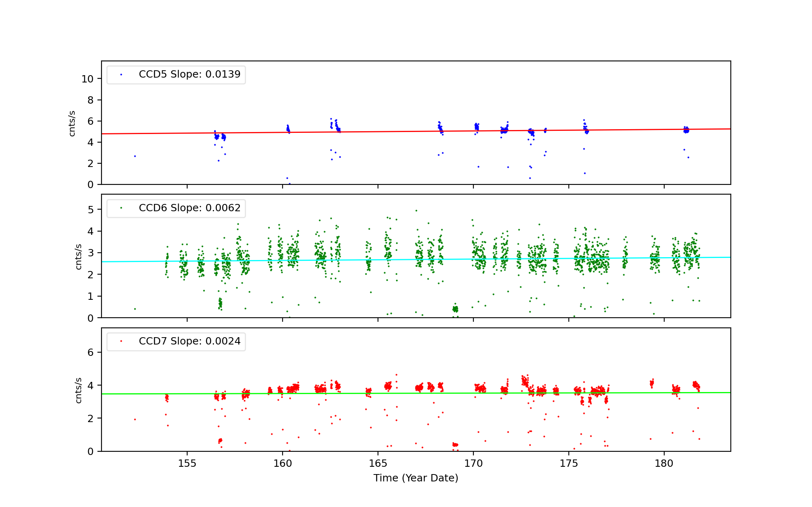The height and width of the screenshot is (507, 812).
Task: Click the 5 tick label on CCD6 y-axis
Action: (90, 210)
